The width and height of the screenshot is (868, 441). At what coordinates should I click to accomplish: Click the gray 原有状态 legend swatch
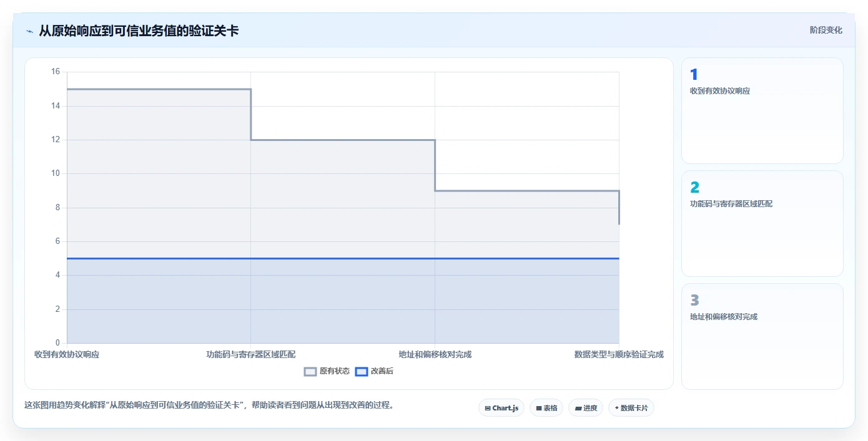click(x=310, y=371)
